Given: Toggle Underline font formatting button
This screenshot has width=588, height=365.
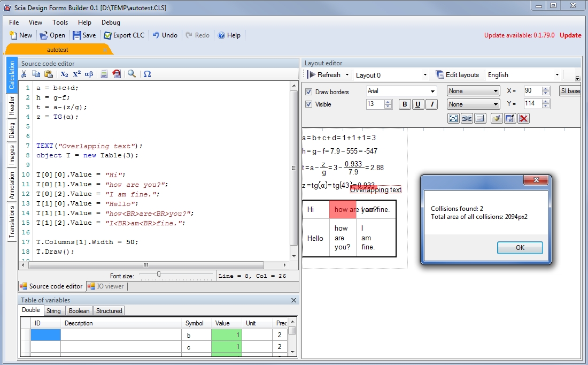Looking at the screenshot, I should pos(418,104).
